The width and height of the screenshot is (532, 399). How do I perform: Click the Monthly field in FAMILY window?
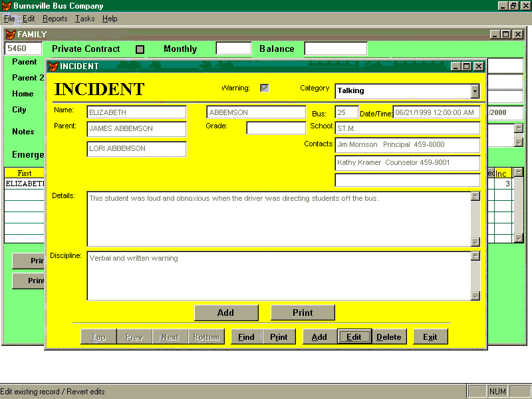234,49
